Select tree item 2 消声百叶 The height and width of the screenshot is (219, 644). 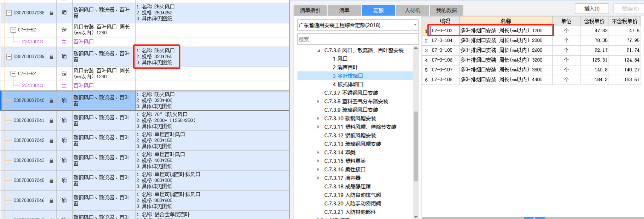[x=345, y=67]
